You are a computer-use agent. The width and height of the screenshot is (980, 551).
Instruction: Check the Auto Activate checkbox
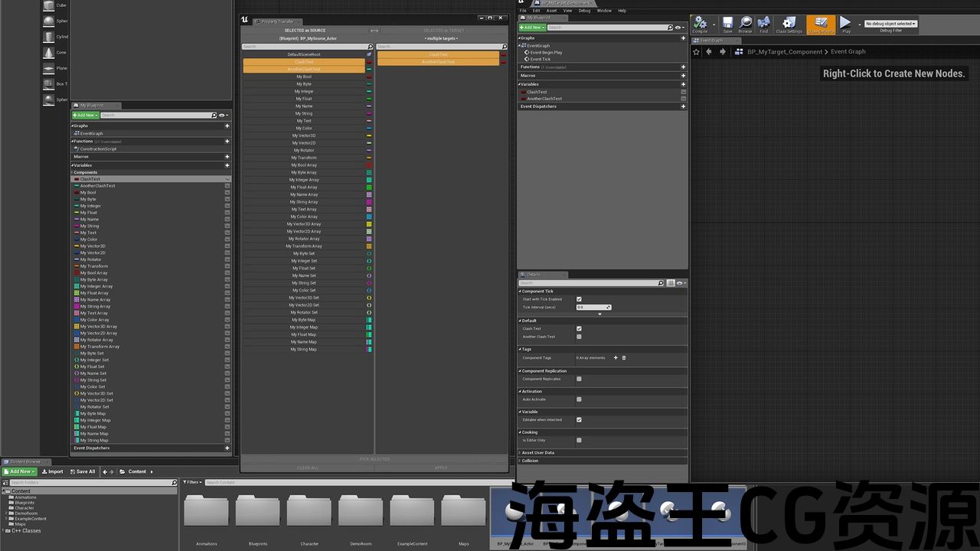[579, 399]
